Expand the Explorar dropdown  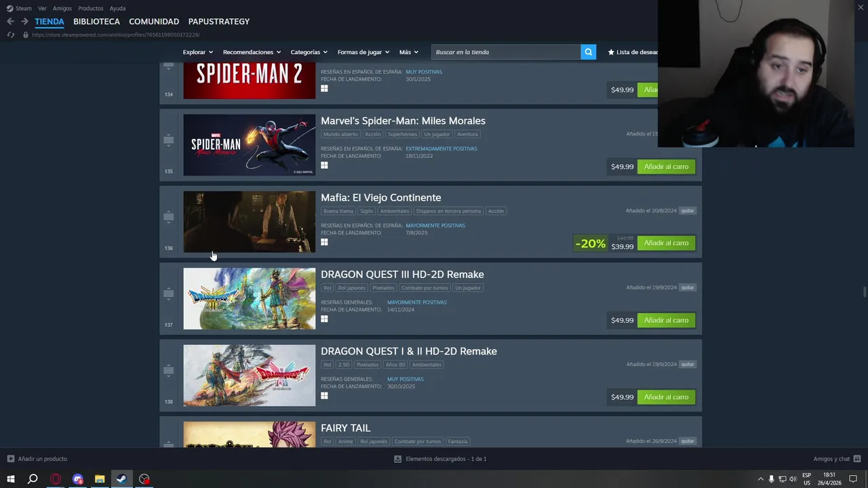pos(198,52)
